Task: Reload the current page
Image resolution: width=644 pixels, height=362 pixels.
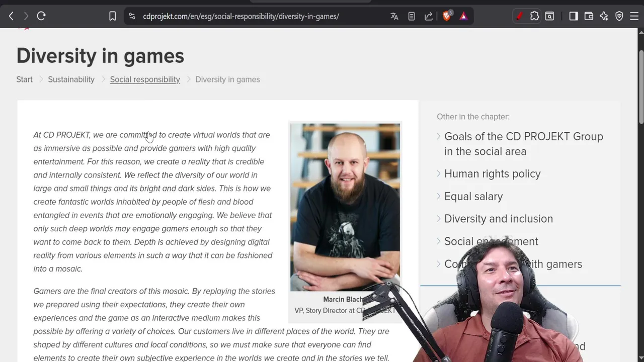Action: tap(41, 16)
